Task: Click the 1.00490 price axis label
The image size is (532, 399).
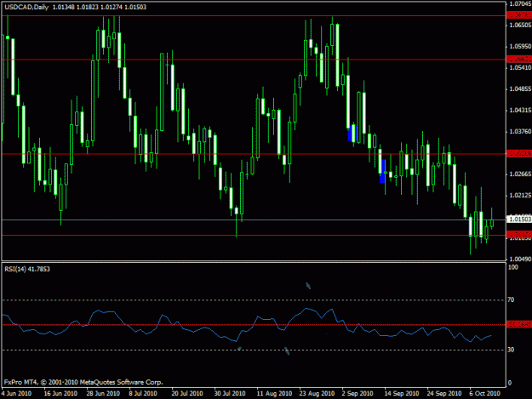Action: (x=520, y=259)
